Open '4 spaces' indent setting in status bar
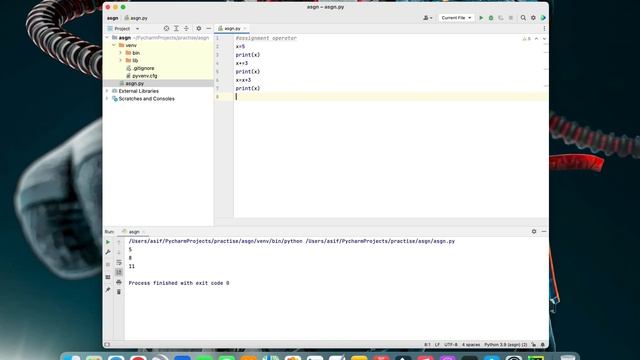This screenshot has height=360, width=640. pyautogui.click(x=471, y=344)
